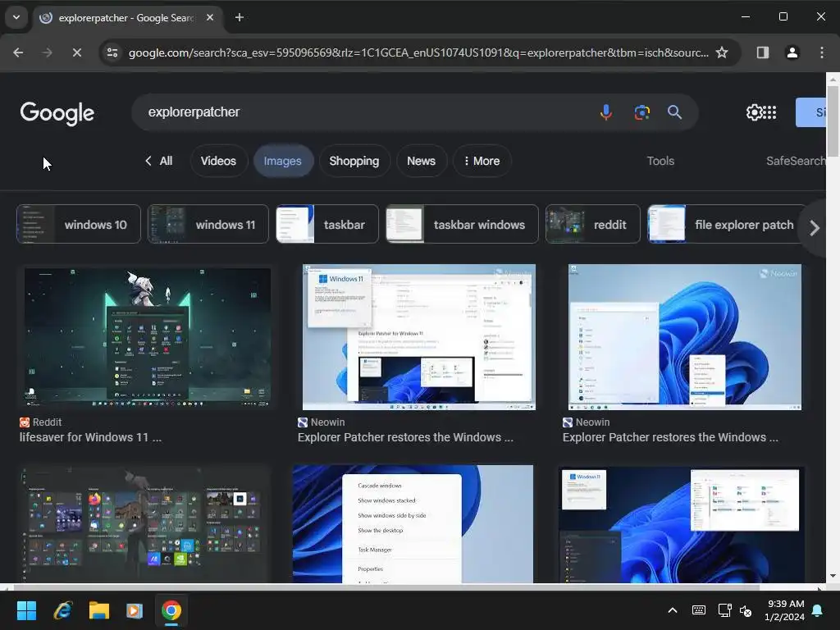Start voice search with microphone icon
This screenshot has width=840, height=630.
[606, 112]
